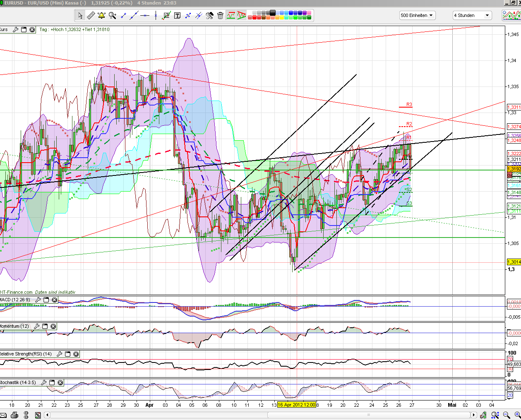Click the Kurs panel window icon
The width and height of the screenshot is (521, 420).
click(24, 29)
